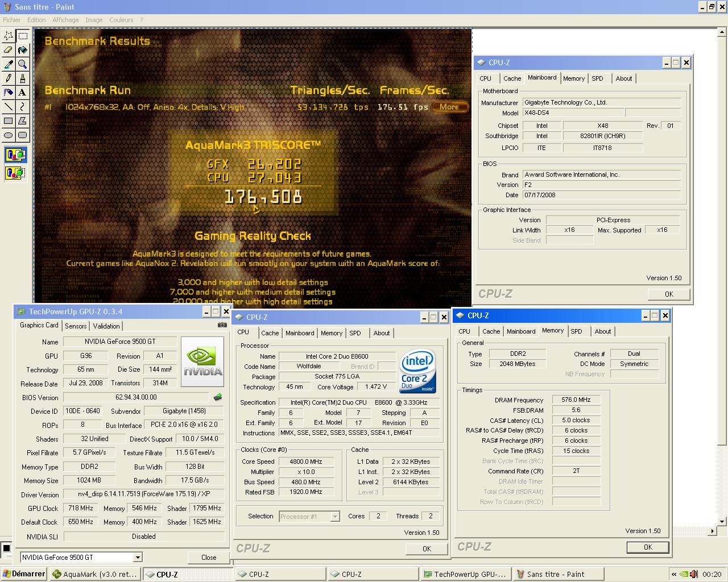Open the Processor #1 selection dropdown
728x582 pixels.
pyautogui.click(x=335, y=517)
